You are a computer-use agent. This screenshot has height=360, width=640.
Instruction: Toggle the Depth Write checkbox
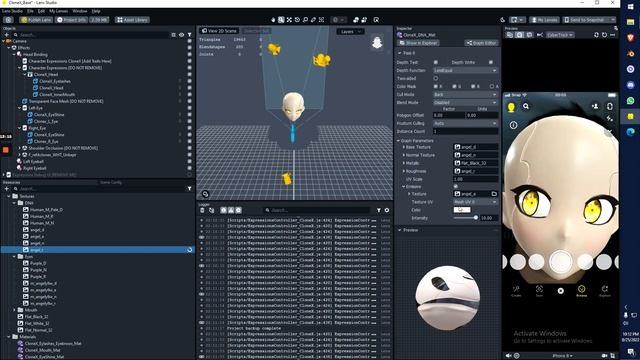point(491,62)
